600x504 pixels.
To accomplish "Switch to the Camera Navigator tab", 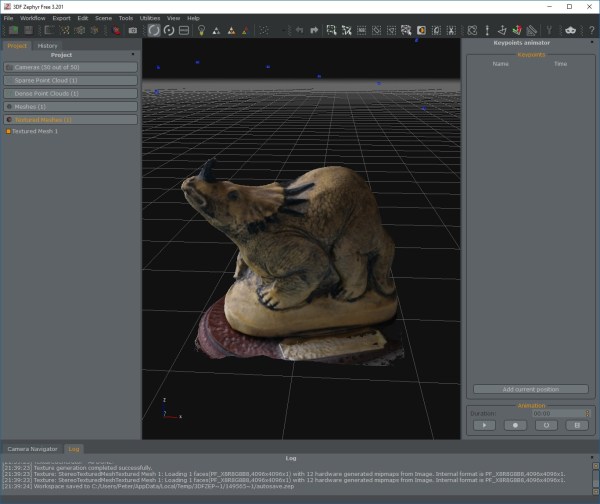I will point(33,449).
